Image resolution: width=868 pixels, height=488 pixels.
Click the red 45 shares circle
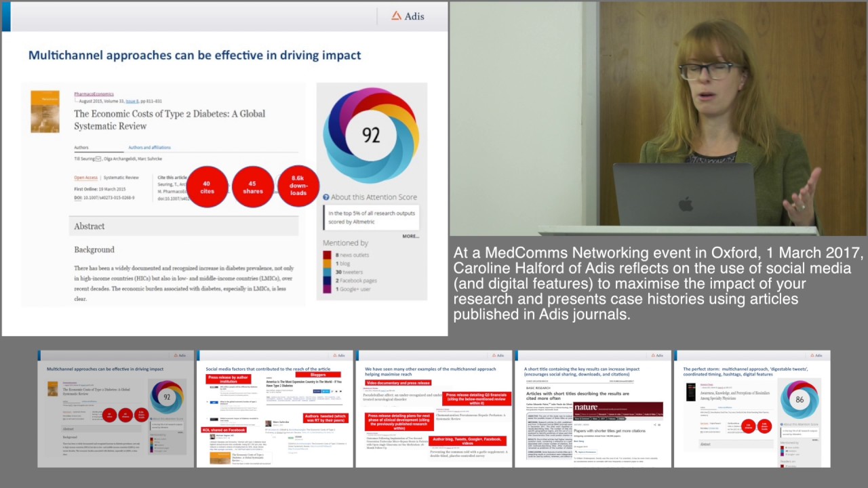point(253,188)
